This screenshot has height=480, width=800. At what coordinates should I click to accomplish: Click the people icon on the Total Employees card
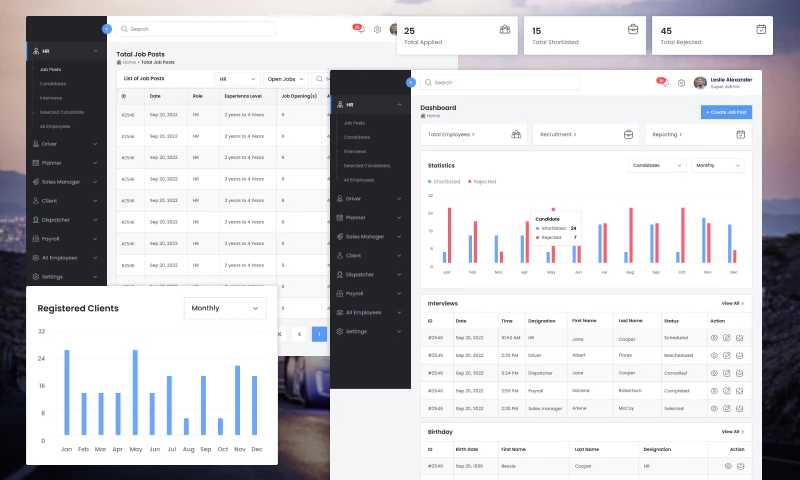[x=515, y=134]
